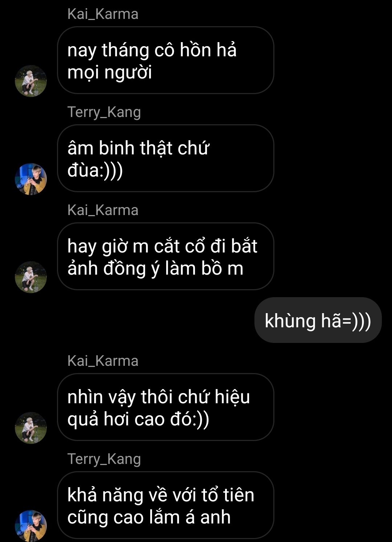Tap the 'khả năng về với tổ tiên' message
Image resolution: width=392 pixels, height=542 pixels.
pos(166,505)
